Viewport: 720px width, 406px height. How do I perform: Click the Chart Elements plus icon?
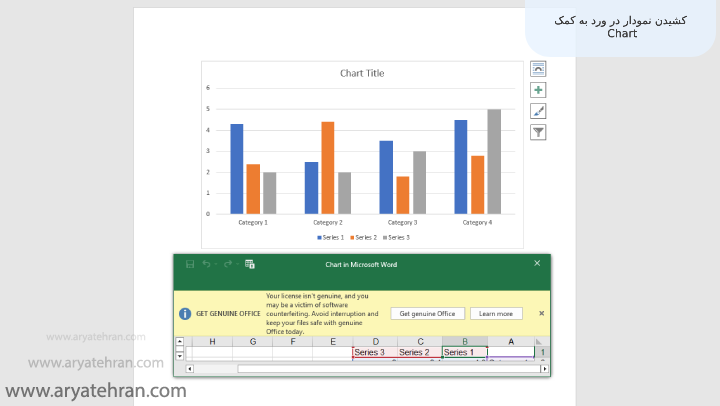click(x=539, y=90)
